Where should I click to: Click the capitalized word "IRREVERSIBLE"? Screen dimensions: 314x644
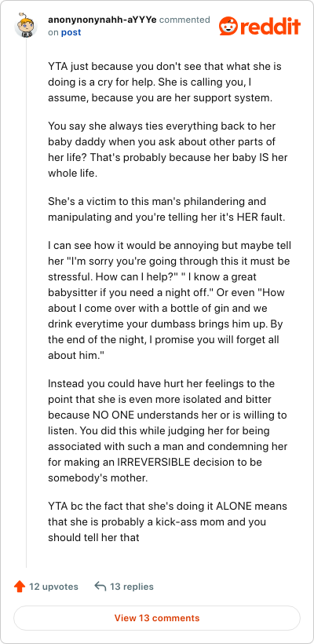click(x=154, y=462)
